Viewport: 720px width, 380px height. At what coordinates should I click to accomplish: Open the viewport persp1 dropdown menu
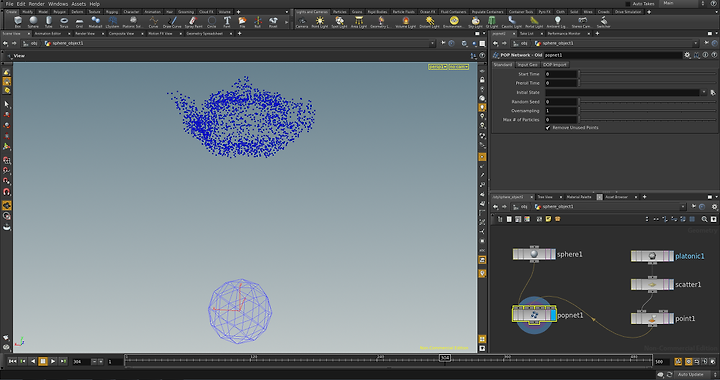438,67
